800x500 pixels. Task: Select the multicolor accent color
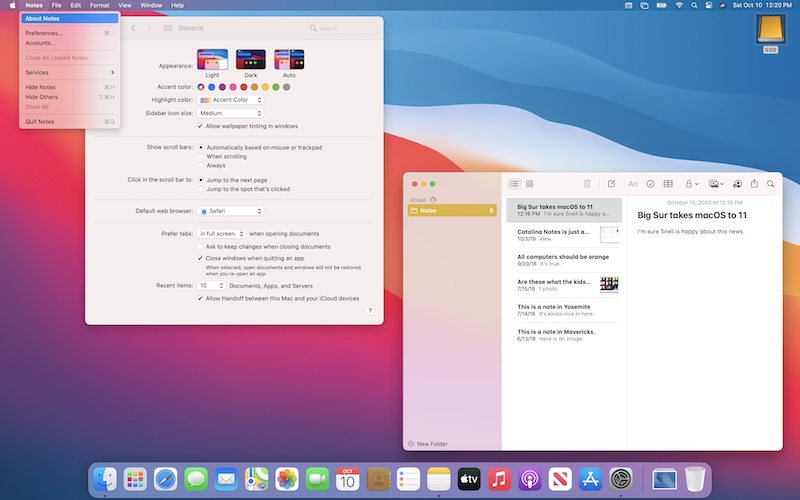click(x=201, y=87)
